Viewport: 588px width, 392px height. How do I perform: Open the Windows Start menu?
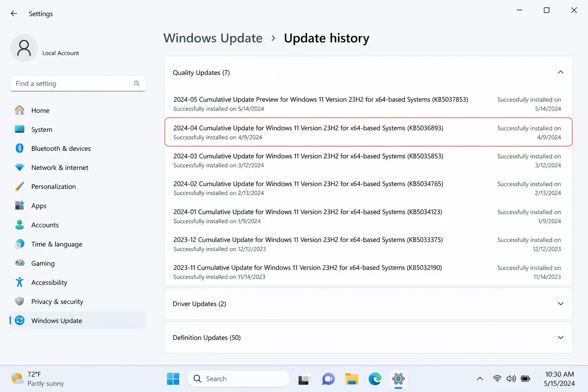173,379
